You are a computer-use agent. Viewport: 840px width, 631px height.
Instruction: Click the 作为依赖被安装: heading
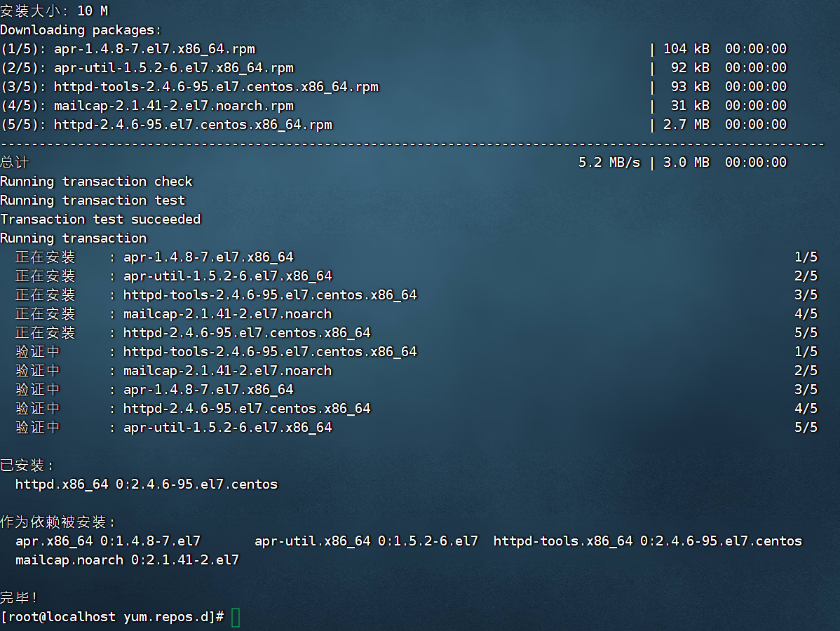(58, 522)
